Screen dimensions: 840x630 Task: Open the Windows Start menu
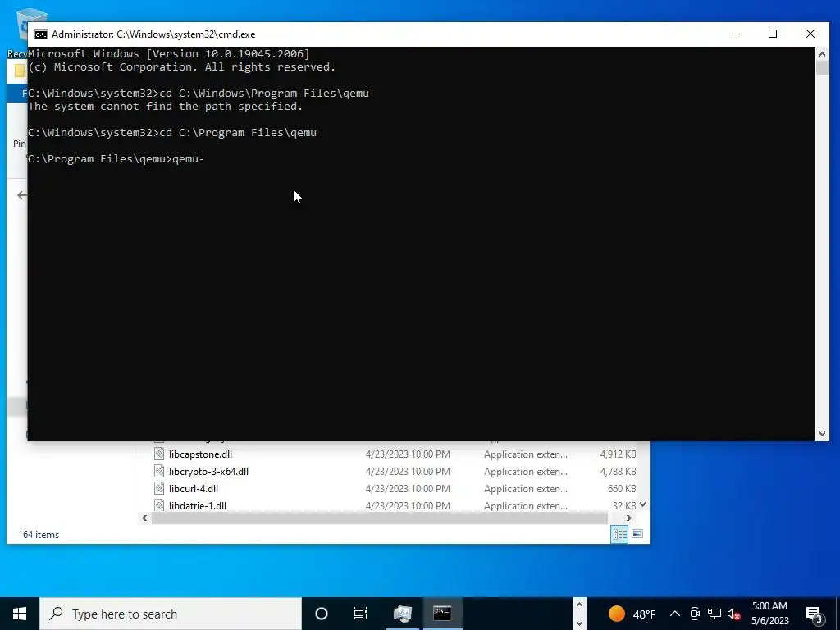click(20, 614)
